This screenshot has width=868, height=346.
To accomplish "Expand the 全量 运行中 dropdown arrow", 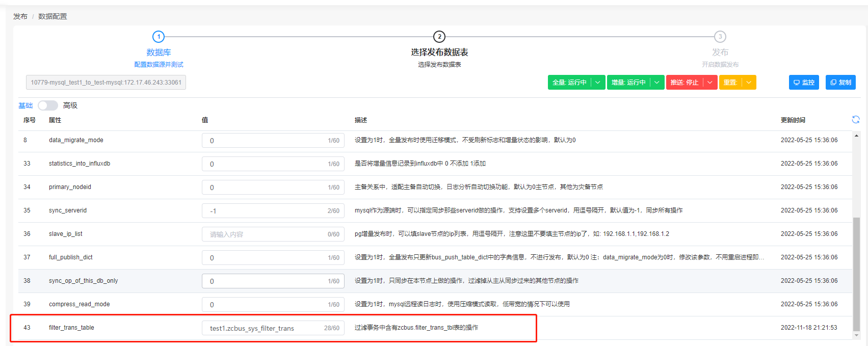I will [x=598, y=83].
